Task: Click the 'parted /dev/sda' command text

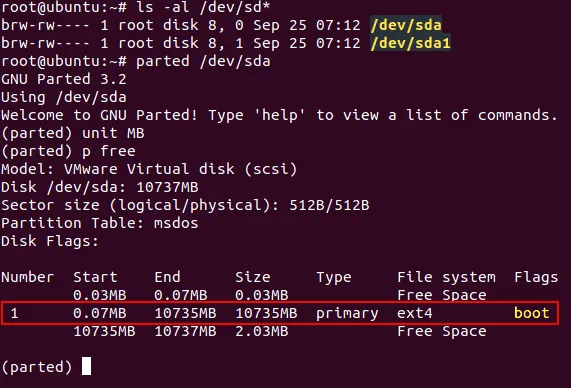Action: [203, 61]
